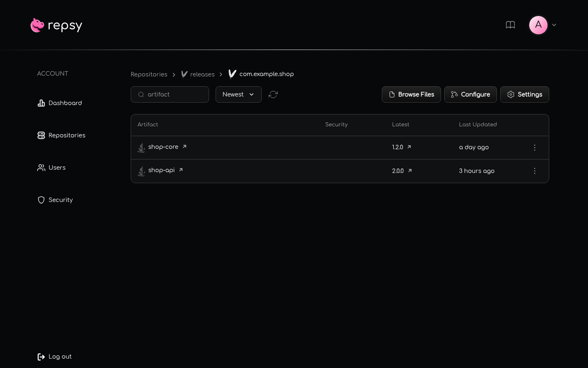Screen dimensions: 588x368
Task: Click the arrow beside version 1.2.0
Action: [409, 147]
